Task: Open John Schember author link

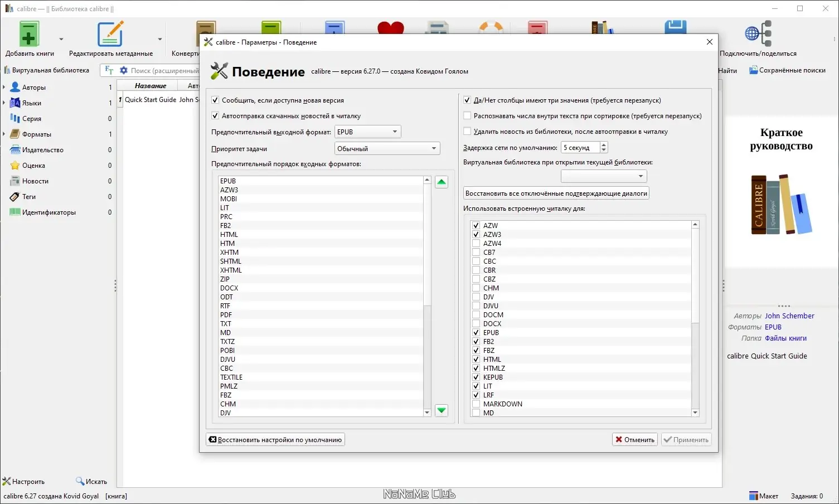Action: click(x=789, y=316)
